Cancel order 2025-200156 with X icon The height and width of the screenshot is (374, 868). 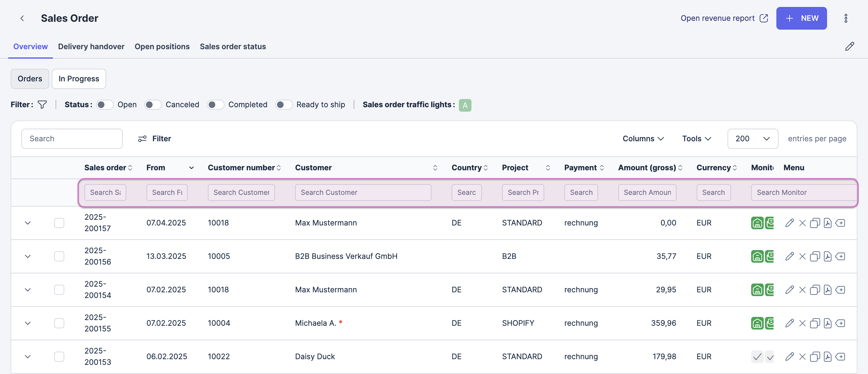802,256
